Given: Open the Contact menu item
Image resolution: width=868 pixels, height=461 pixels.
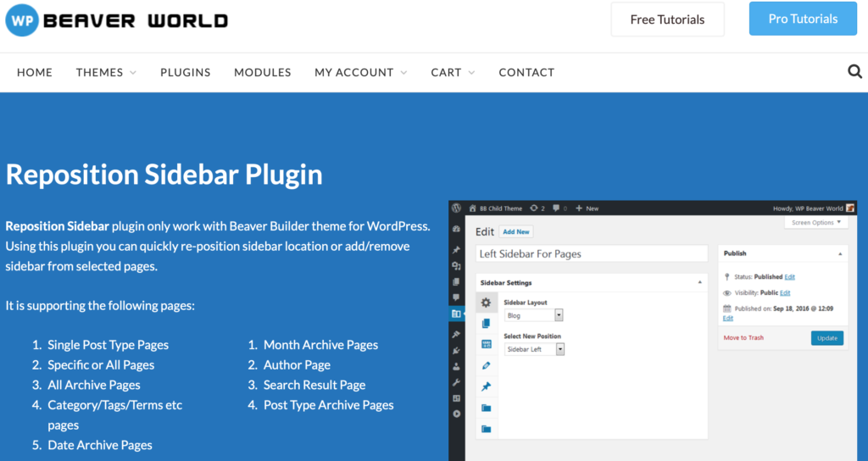Looking at the screenshot, I should pos(526,73).
